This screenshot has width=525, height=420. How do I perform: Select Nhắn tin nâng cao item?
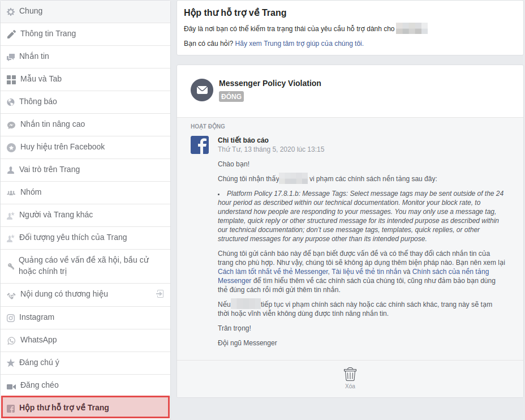(x=85, y=125)
